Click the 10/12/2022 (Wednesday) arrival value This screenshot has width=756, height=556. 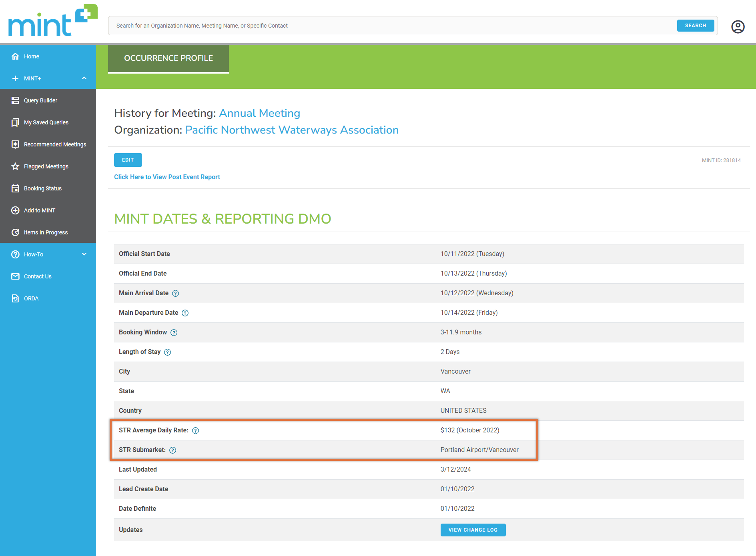477,293
